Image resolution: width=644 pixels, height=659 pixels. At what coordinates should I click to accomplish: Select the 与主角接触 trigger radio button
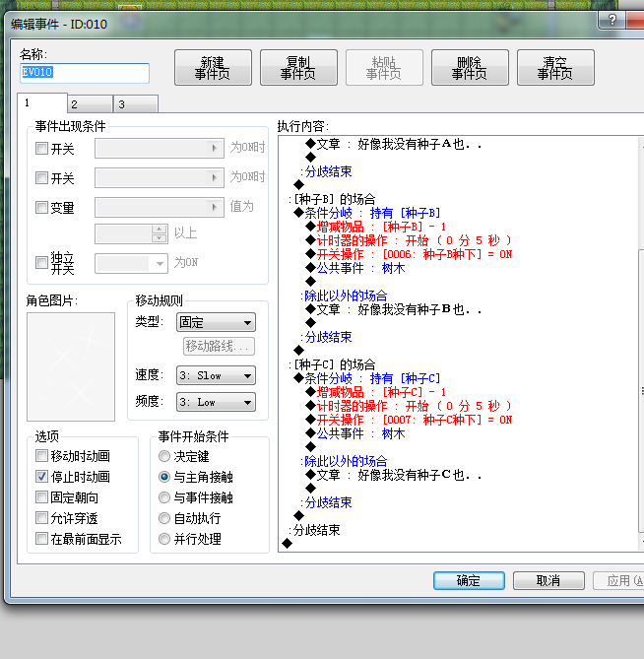coord(164,477)
